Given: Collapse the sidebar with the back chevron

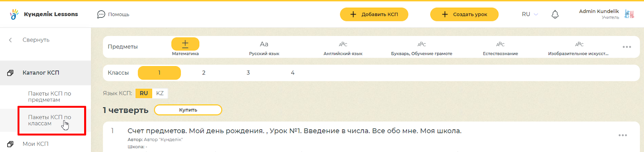Looking at the screenshot, I should [x=10, y=40].
